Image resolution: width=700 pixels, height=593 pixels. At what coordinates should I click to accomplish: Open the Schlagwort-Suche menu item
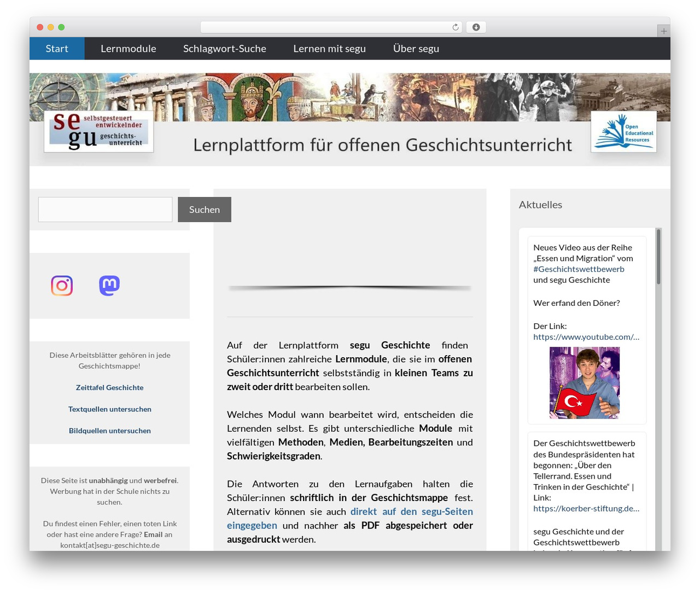tap(225, 49)
